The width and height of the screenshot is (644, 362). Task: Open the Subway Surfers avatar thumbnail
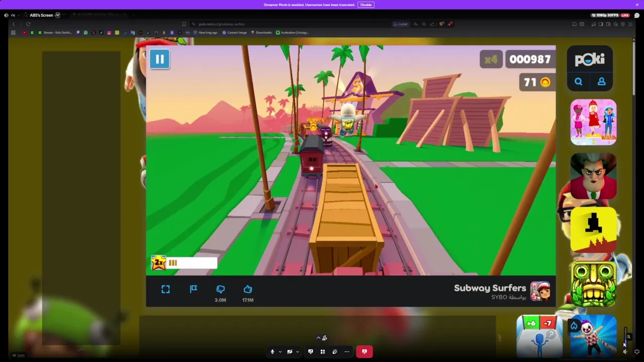coord(540,291)
